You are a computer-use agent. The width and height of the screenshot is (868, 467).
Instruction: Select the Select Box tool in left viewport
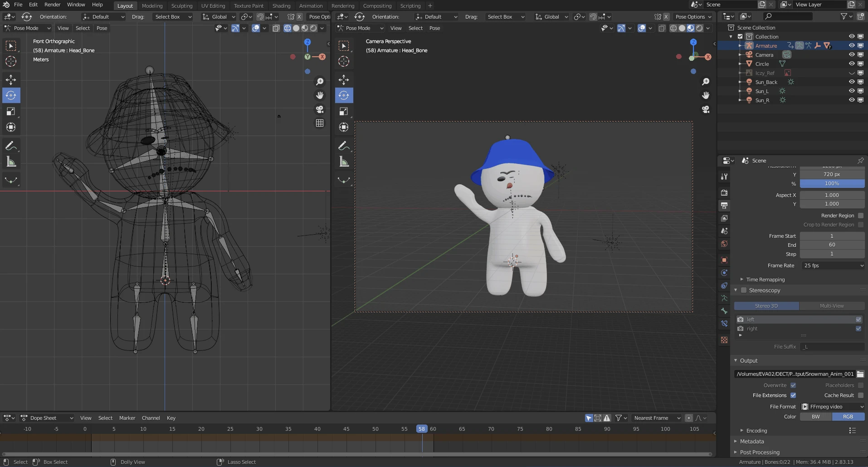[x=11, y=45]
